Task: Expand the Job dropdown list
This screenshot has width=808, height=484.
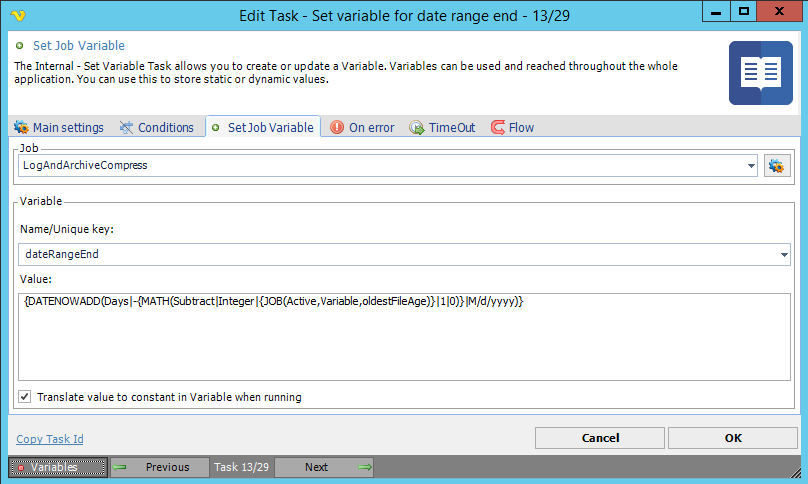Action: pyautogui.click(x=750, y=166)
